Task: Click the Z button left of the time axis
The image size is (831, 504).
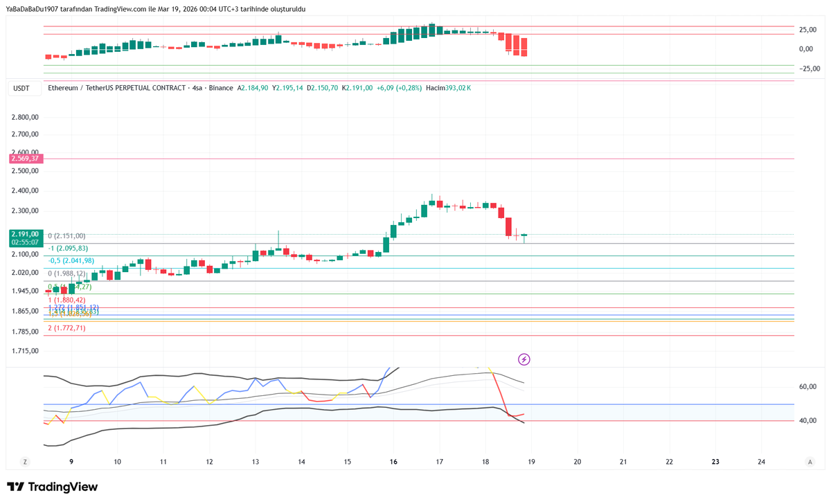Action: 25,461
